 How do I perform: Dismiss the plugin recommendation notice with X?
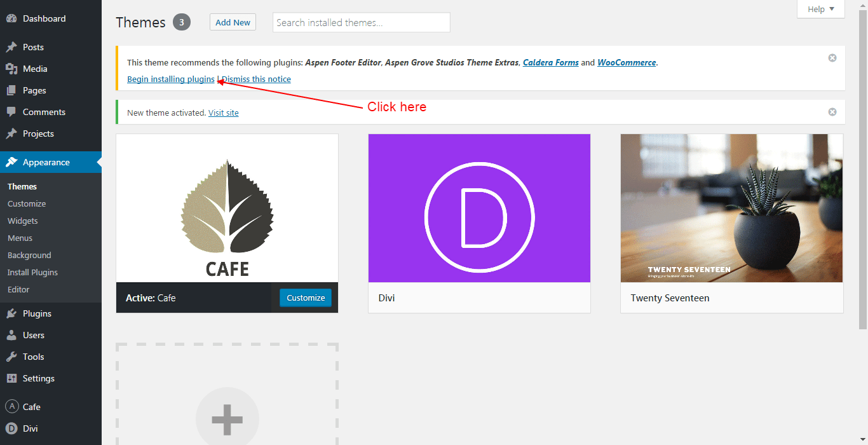(832, 58)
